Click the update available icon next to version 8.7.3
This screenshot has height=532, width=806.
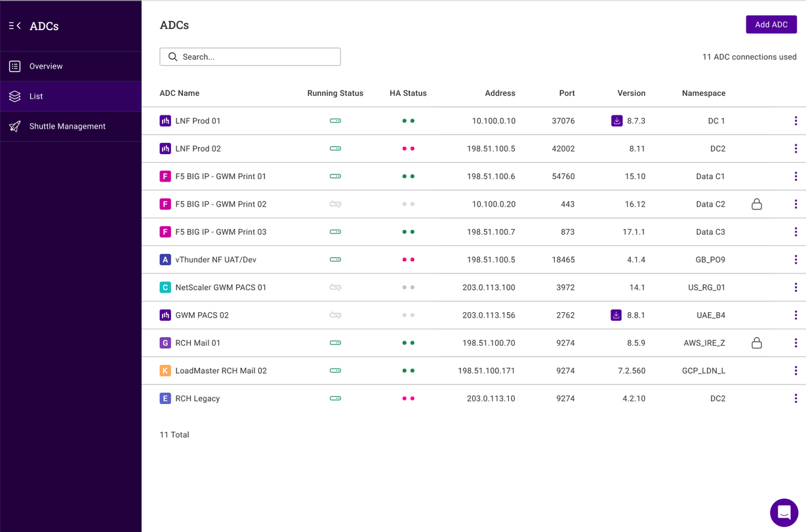[x=616, y=121]
